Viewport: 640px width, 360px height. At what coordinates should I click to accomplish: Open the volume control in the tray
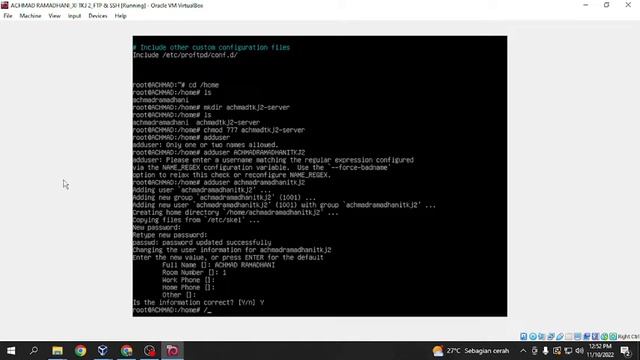(x=579, y=351)
